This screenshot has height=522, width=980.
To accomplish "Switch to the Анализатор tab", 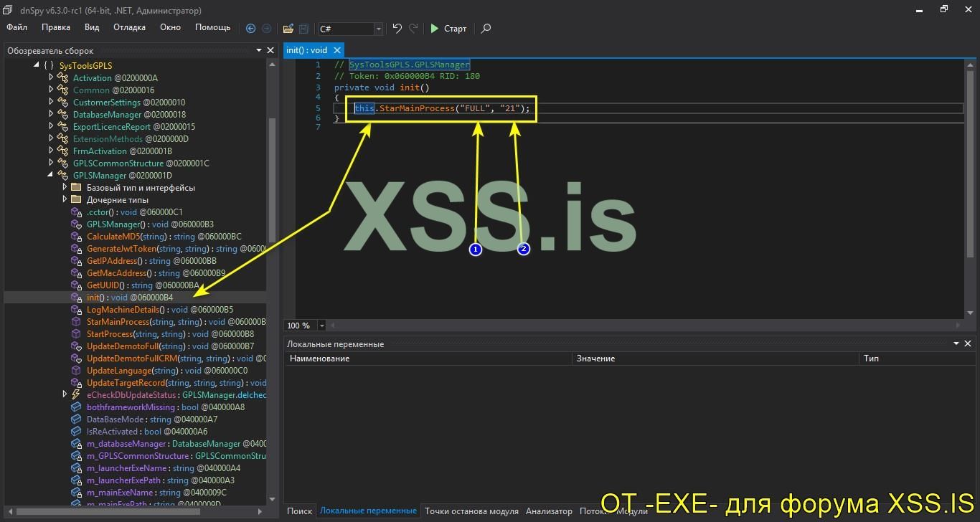I will [549, 511].
